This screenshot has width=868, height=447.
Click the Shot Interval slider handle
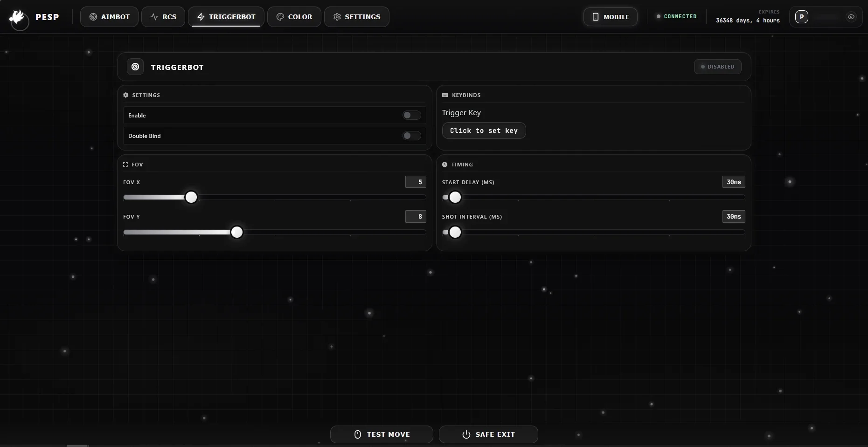pos(455,232)
